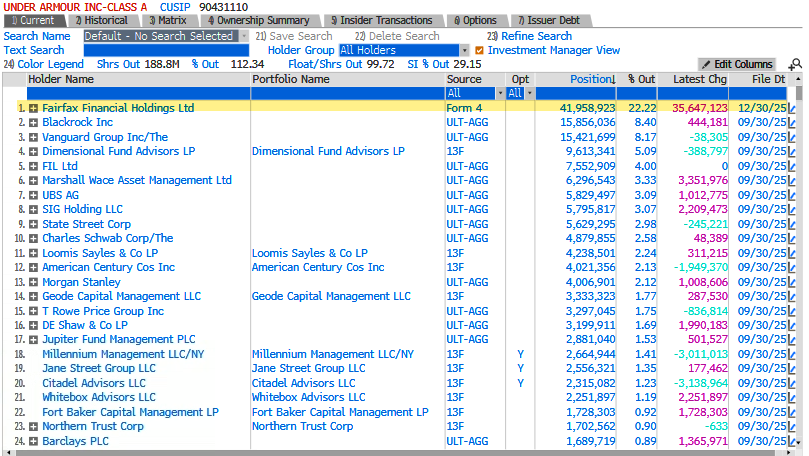Open chart icon for Citadel Advisors row
The image size is (809, 456).
pos(792,383)
